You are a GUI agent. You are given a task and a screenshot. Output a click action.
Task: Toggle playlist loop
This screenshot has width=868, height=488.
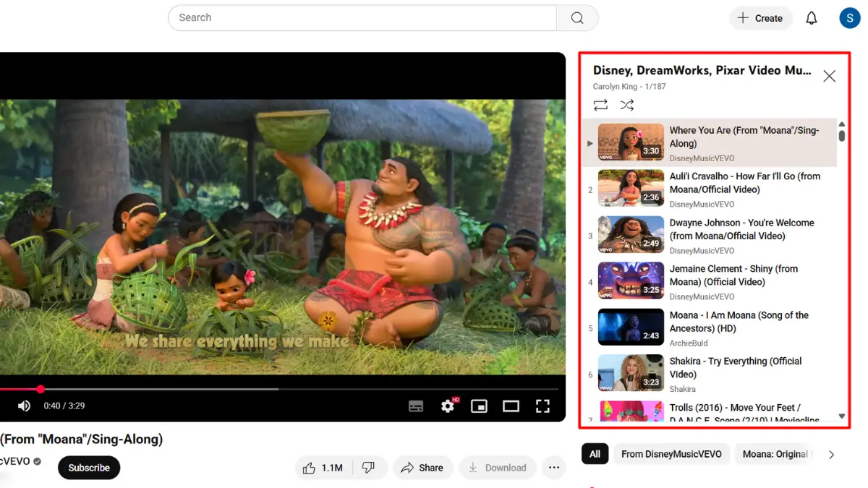point(600,106)
